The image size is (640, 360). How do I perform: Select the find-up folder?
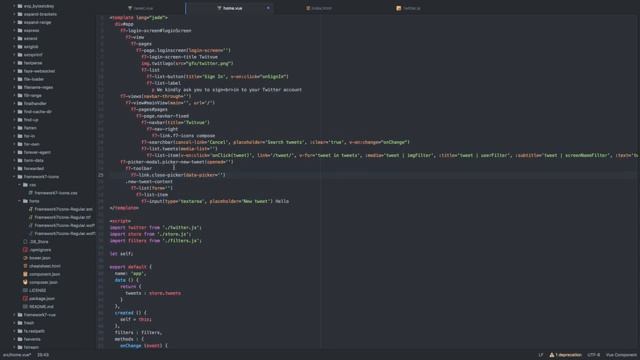[31, 120]
